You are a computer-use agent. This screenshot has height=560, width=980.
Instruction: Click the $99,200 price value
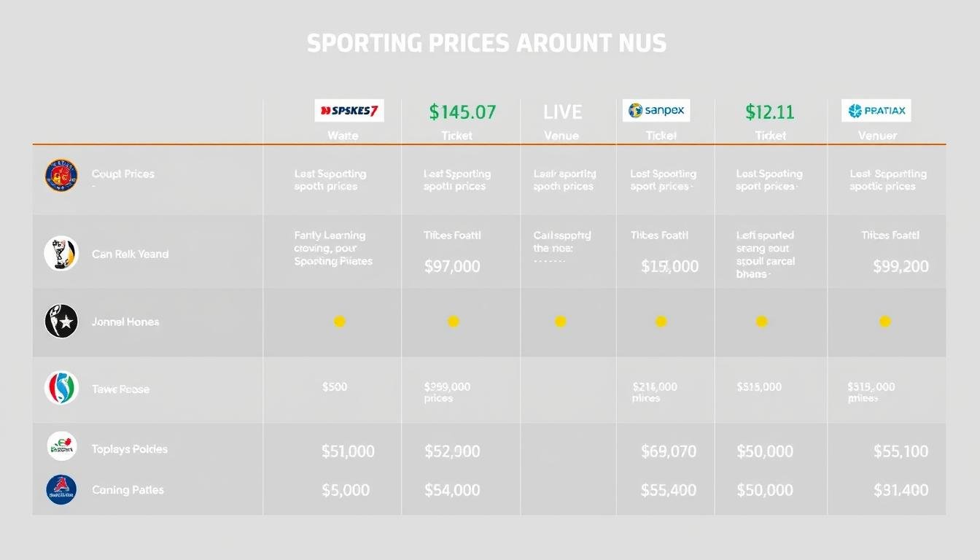click(901, 266)
